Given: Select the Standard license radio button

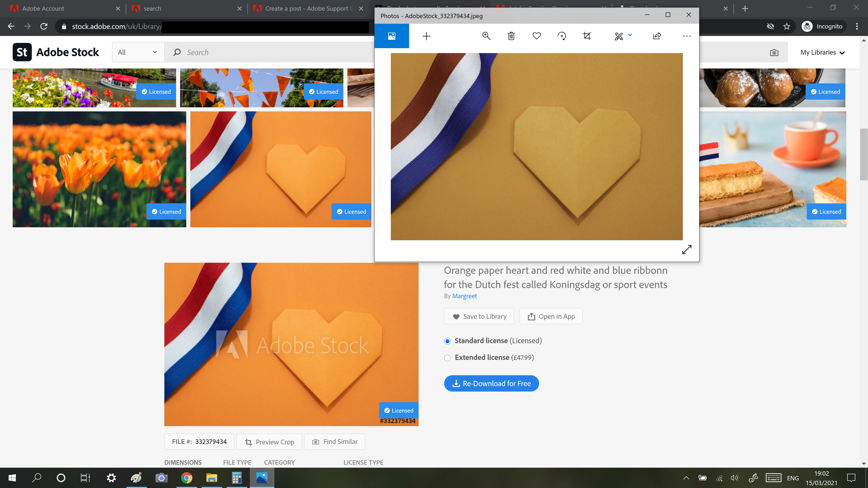Looking at the screenshot, I should click(448, 341).
